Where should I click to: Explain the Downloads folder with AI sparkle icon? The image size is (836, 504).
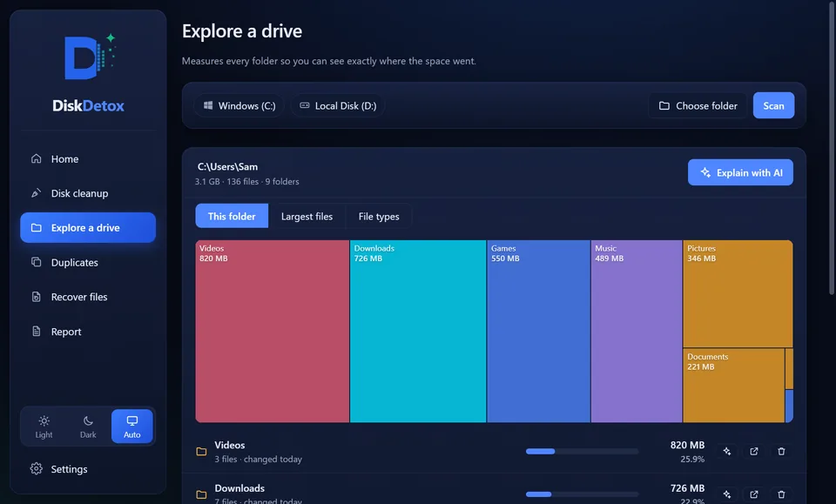coord(726,494)
